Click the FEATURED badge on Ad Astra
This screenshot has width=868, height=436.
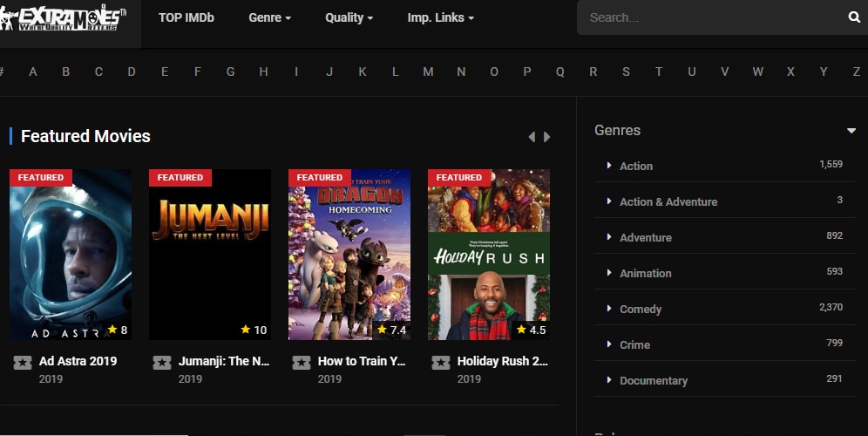click(41, 177)
